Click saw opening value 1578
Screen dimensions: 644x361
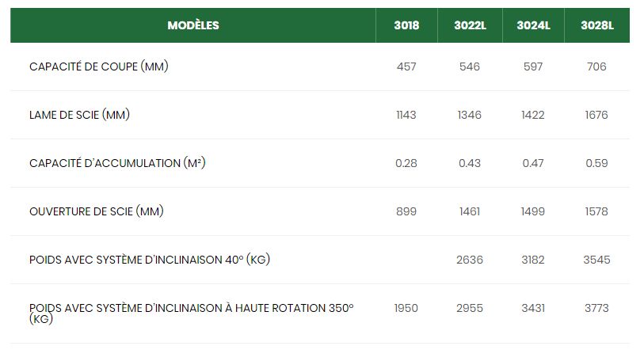pos(596,211)
